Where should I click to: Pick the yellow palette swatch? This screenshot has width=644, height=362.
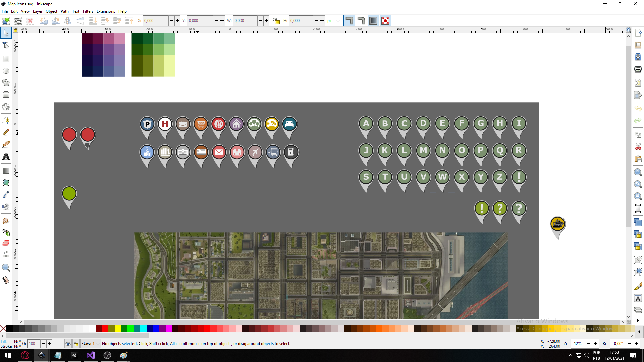tap(118, 329)
